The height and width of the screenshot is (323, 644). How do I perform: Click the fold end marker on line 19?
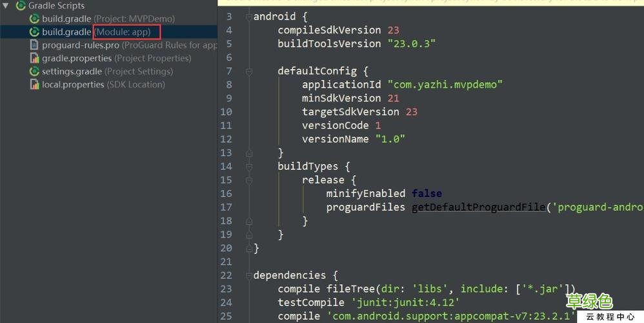248,235
